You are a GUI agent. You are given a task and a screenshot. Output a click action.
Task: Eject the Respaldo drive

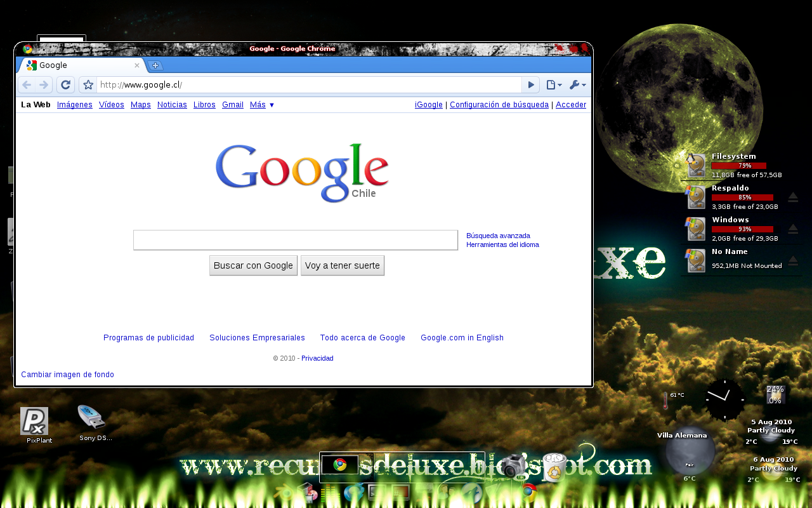(x=793, y=197)
